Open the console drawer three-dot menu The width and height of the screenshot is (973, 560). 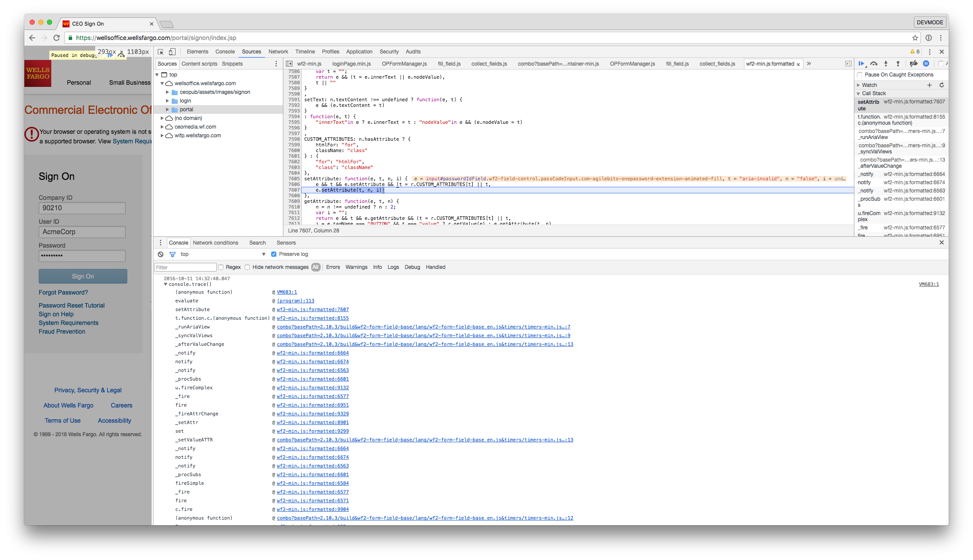[x=160, y=243]
